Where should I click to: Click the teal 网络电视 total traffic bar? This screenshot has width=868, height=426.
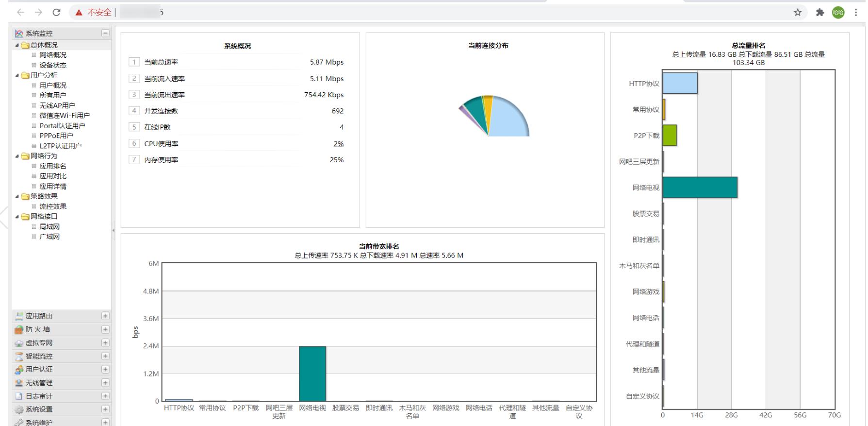coord(700,187)
